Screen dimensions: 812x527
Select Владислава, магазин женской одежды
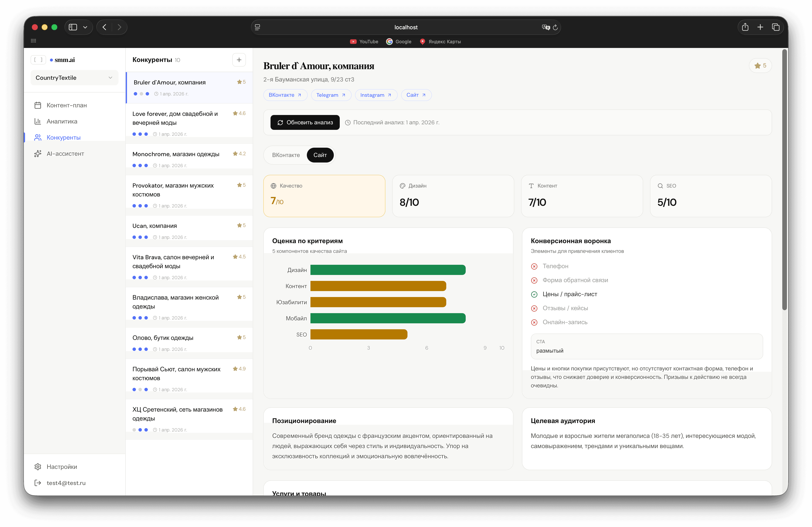tap(189, 307)
